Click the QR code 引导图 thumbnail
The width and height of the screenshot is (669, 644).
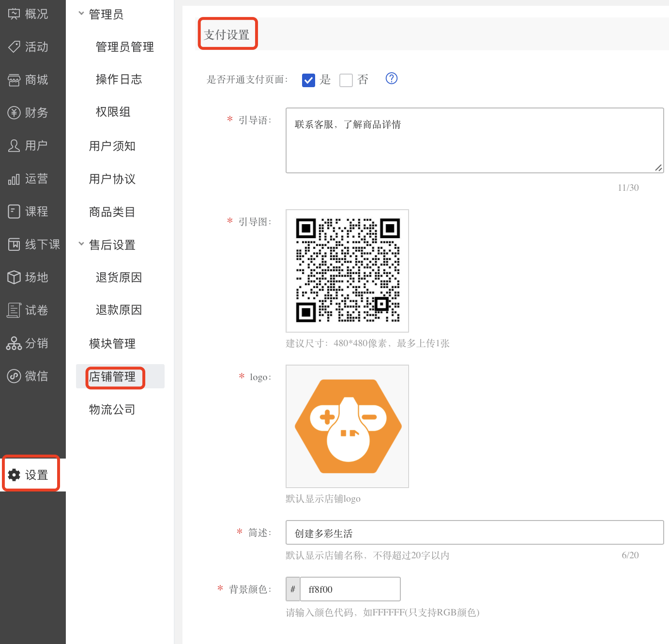click(x=347, y=271)
